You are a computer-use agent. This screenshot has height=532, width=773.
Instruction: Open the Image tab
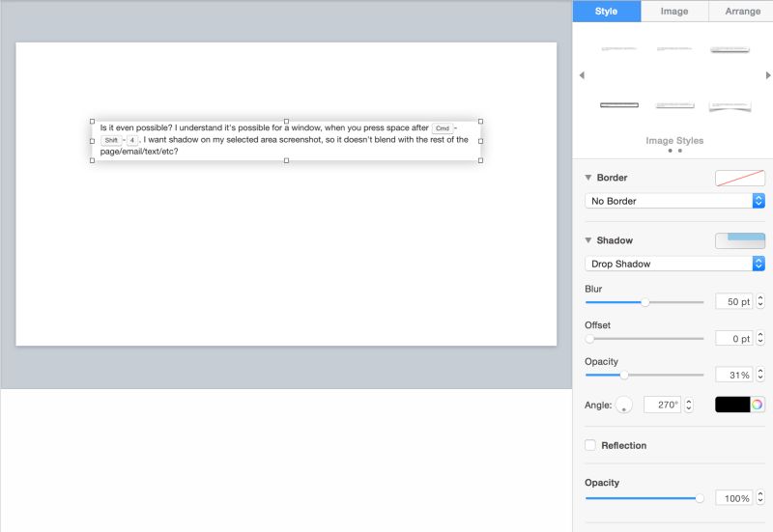pyautogui.click(x=673, y=11)
